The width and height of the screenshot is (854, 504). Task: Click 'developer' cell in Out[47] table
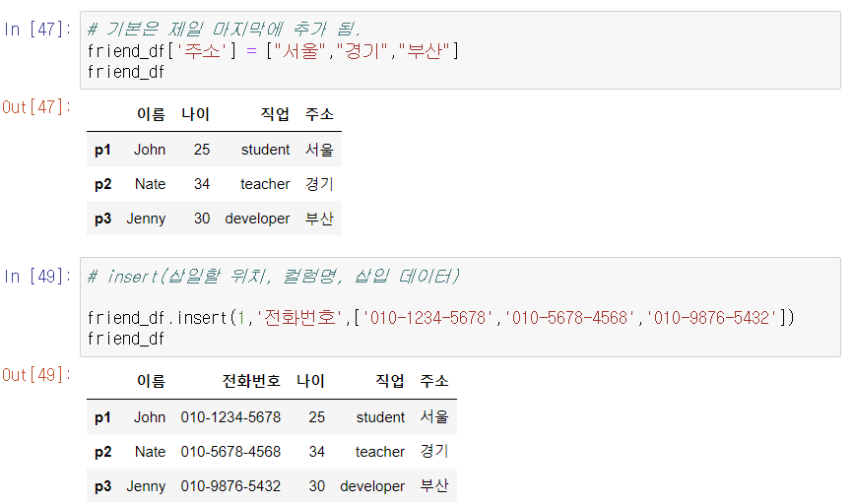click(x=257, y=219)
